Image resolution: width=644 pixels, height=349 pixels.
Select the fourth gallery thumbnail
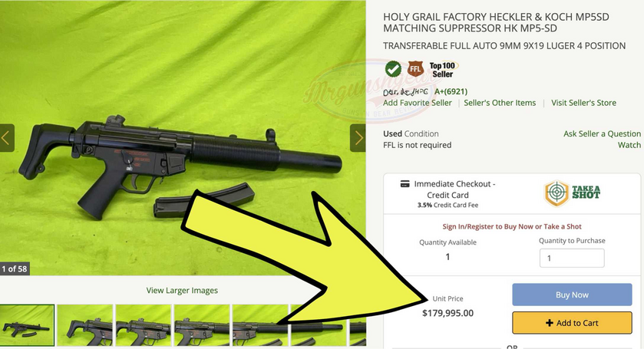(202, 325)
